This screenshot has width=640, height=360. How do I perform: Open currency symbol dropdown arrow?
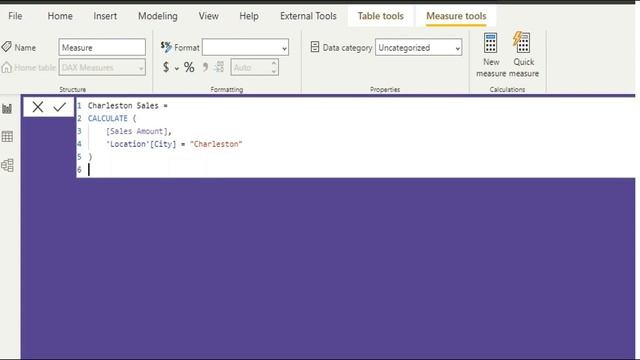(x=177, y=68)
